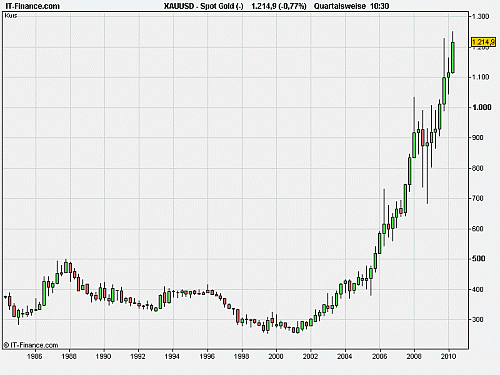
Task: Click the 2002 year axis label
Action: click(310, 356)
